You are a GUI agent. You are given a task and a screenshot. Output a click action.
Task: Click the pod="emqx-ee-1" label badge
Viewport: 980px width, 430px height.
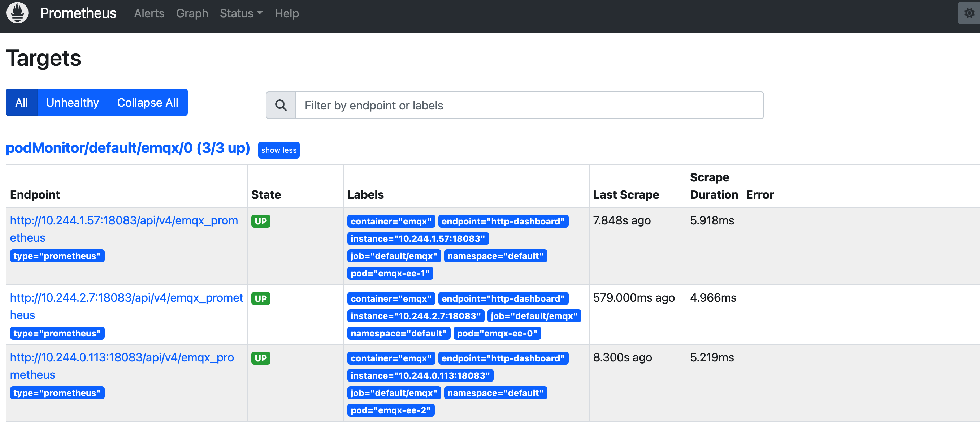[x=390, y=273]
